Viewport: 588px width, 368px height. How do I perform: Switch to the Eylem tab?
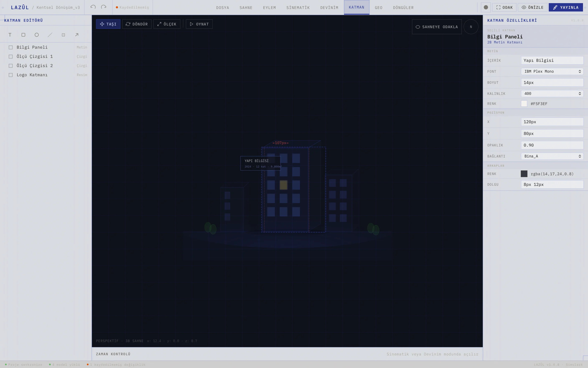(x=269, y=8)
